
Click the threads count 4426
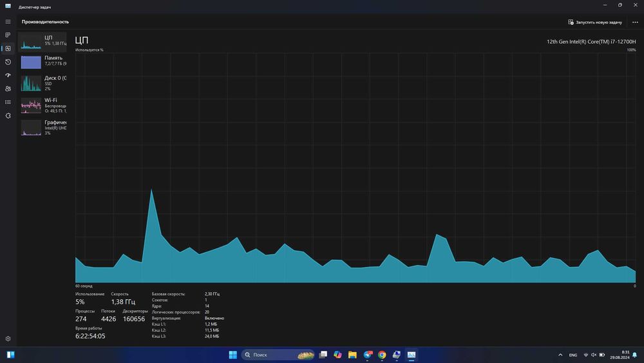[x=108, y=319]
